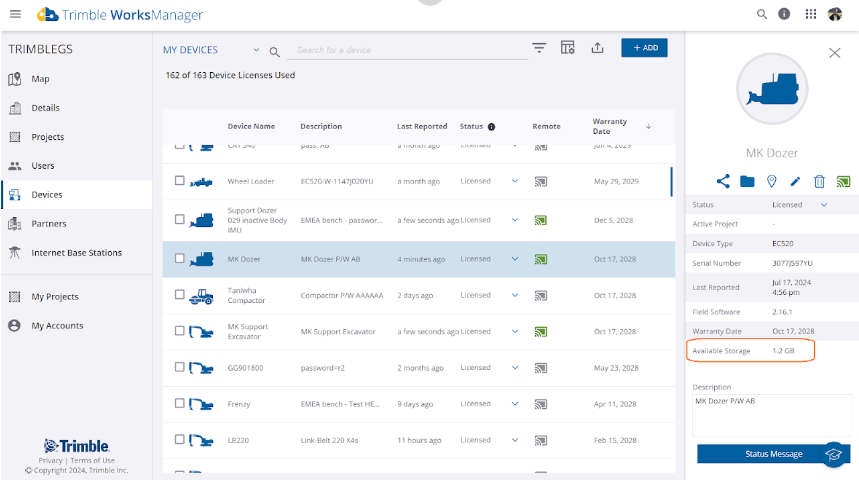Edit MK Dozer using the pencil icon
The height and width of the screenshot is (486, 859).
click(795, 181)
